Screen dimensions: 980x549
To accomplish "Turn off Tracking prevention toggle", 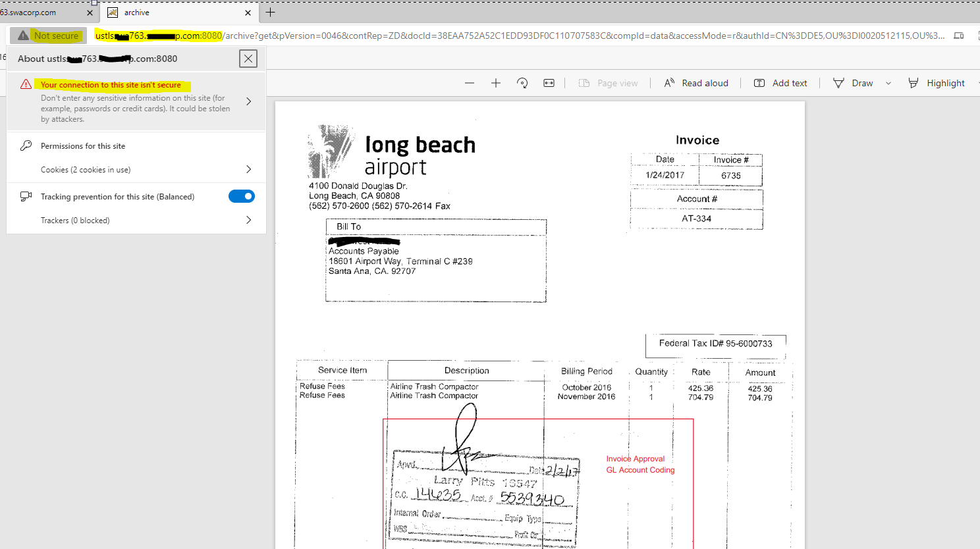I will coord(242,196).
